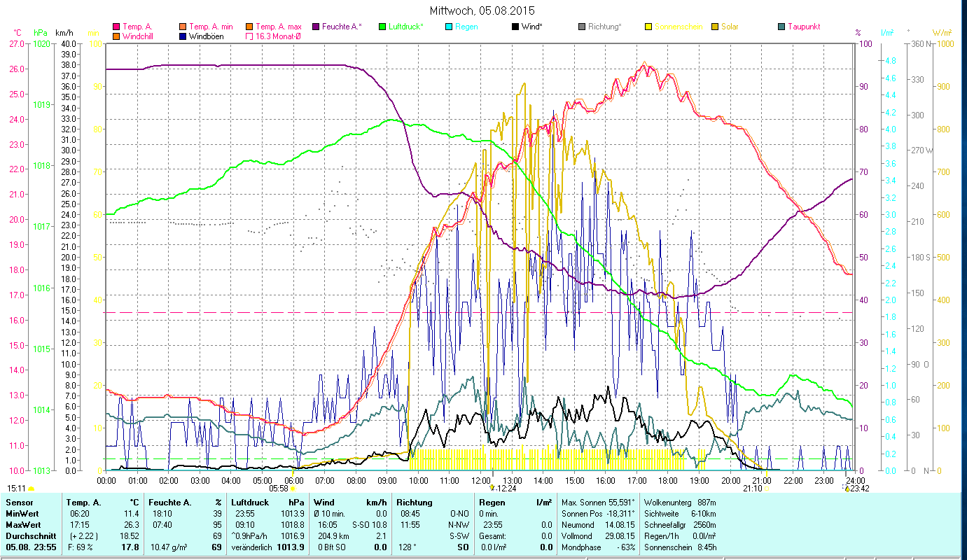Screen dimensions: 967x560
Task: Click the Mondphase - 63% entry
Action: 598,547
